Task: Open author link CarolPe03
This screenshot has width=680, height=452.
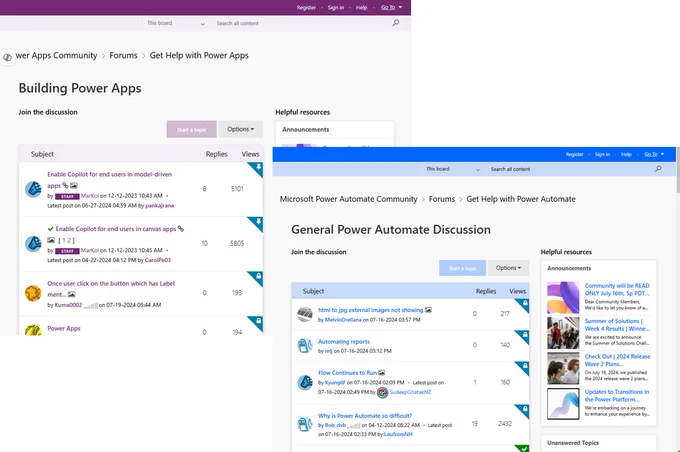Action: (157, 260)
